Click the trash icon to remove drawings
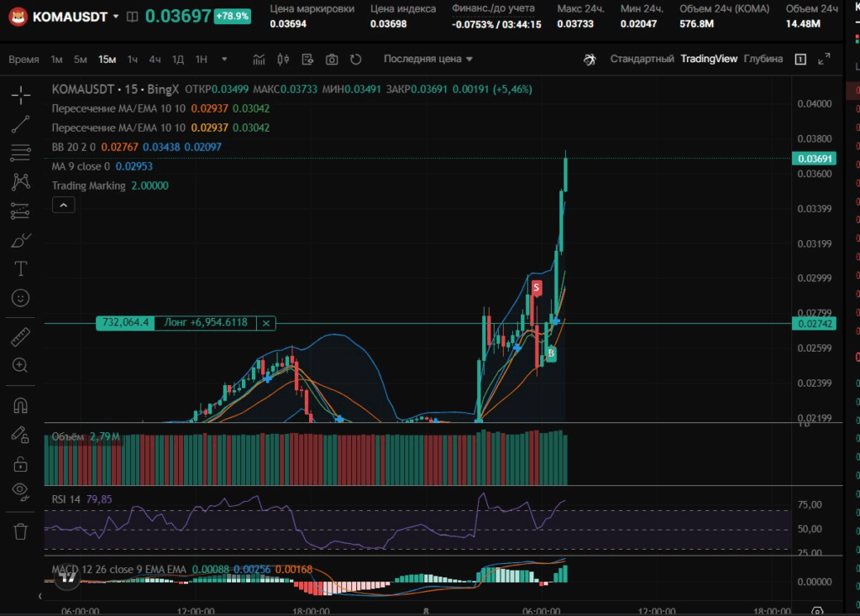This screenshot has width=860, height=616. tap(21, 531)
